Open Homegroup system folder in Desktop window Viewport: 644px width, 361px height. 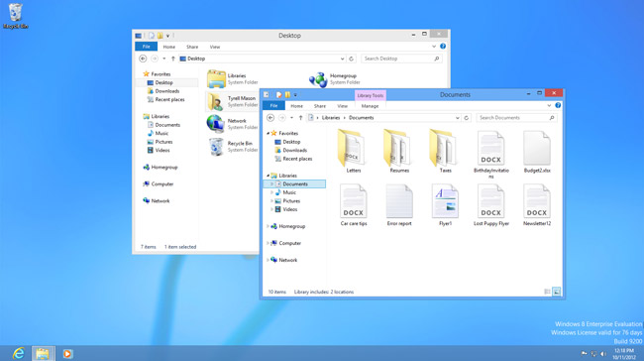(x=334, y=79)
